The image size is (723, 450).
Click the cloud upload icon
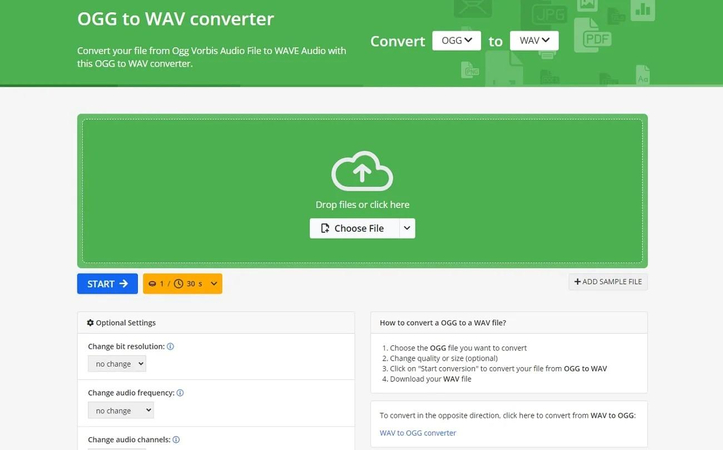click(362, 171)
